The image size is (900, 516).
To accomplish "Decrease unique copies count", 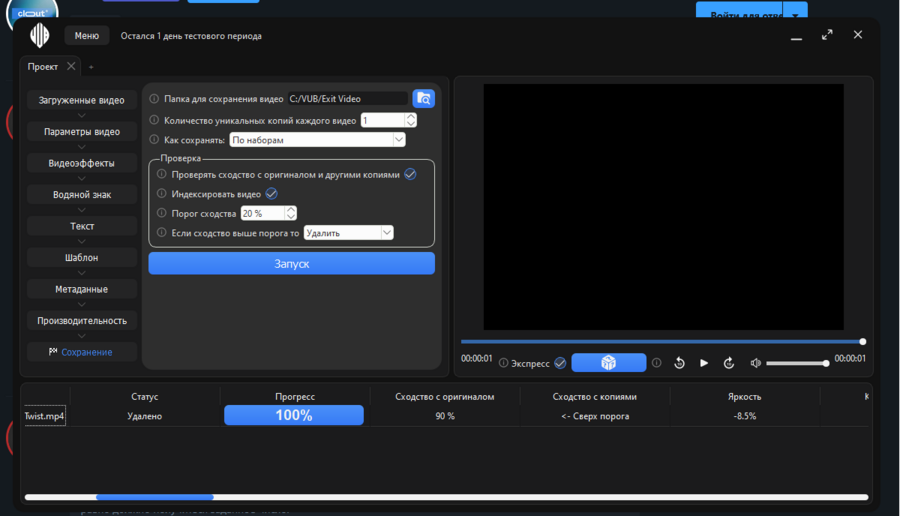I will 411,123.
